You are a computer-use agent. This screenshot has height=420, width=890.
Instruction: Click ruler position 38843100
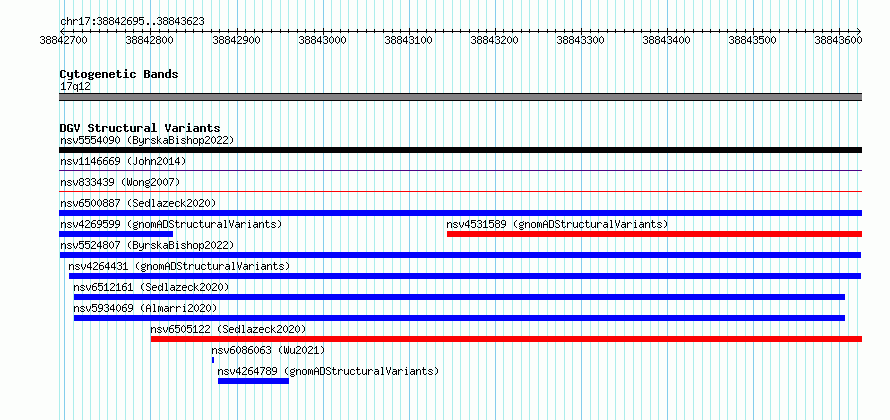(409, 40)
